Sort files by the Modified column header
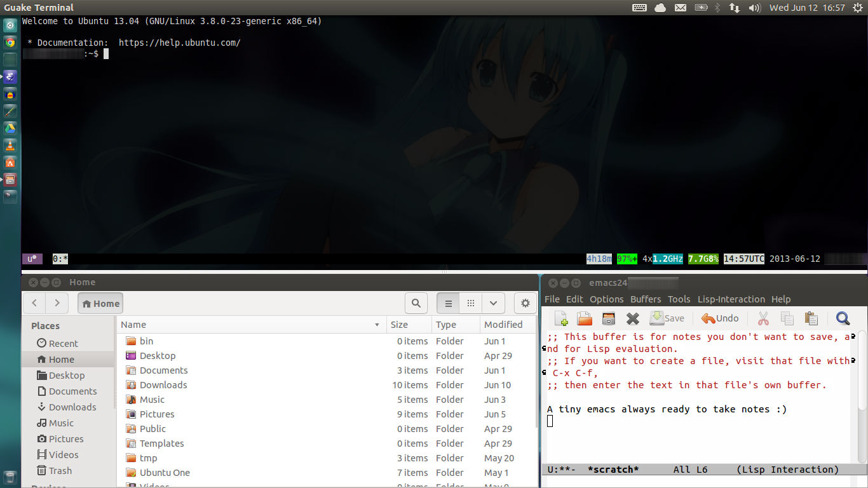The width and height of the screenshot is (868, 488). (x=507, y=325)
